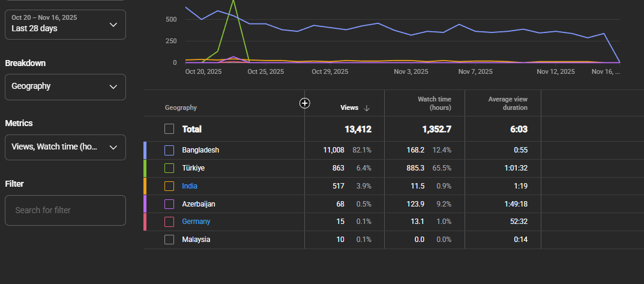Toggle the Bangladesh checkbox

pyautogui.click(x=169, y=151)
